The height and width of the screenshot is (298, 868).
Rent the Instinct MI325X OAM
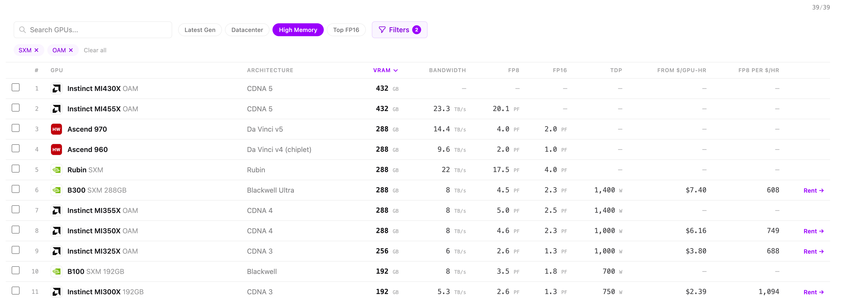click(x=814, y=251)
